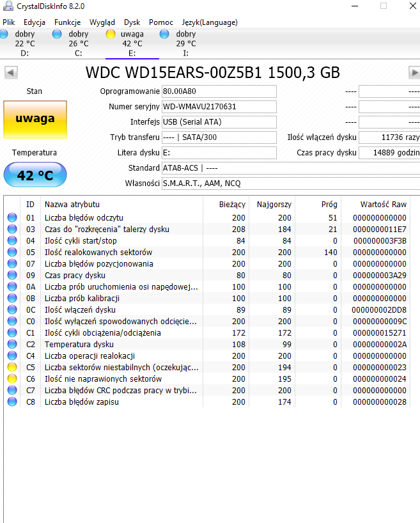Image resolution: width=420 pixels, height=523 pixels.
Task: Open the Edycja menu
Action: [x=35, y=22]
